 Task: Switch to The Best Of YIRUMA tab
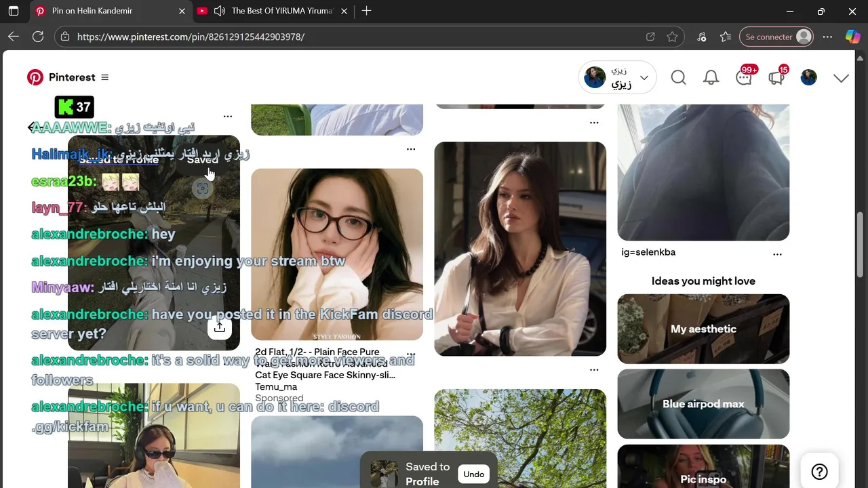281,11
